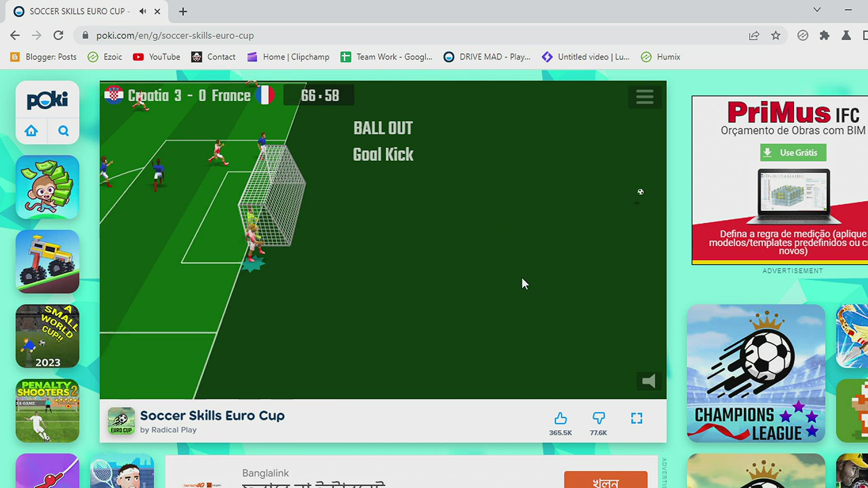The height and width of the screenshot is (488, 868).
Task: Click browser back arrow
Action: (15, 35)
